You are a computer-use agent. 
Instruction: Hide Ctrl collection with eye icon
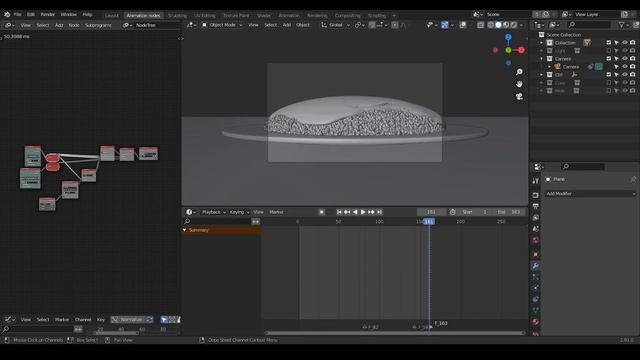tap(624, 75)
